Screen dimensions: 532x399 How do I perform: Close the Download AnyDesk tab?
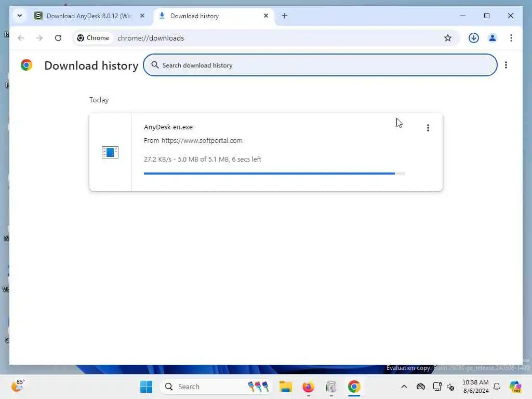pyautogui.click(x=142, y=16)
